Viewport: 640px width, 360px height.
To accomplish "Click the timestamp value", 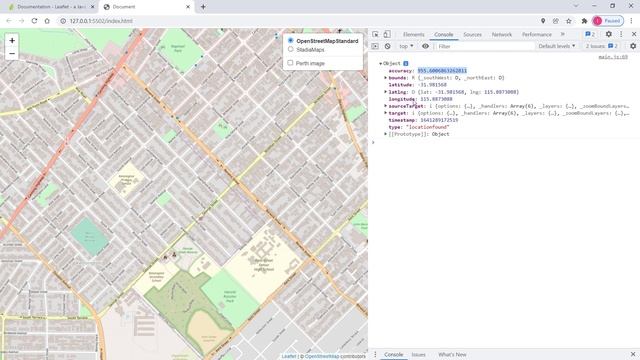I will (439, 120).
